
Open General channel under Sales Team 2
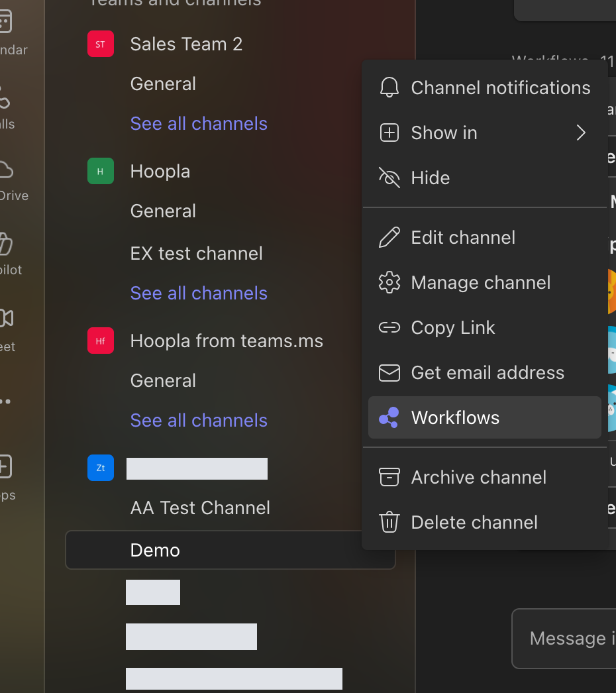point(163,84)
